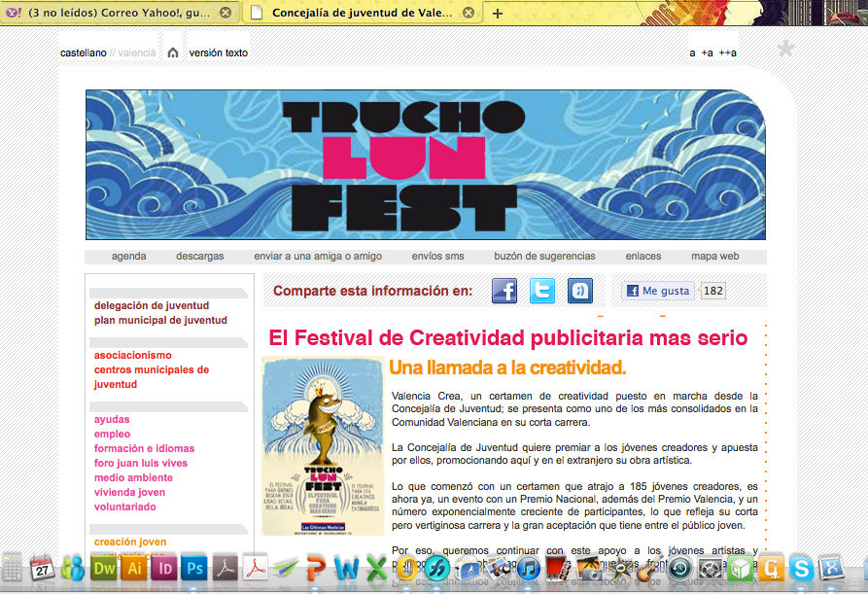The width and height of the screenshot is (868, 594).
Task: Open creación joven sidebar link
Action: (130, 542)
